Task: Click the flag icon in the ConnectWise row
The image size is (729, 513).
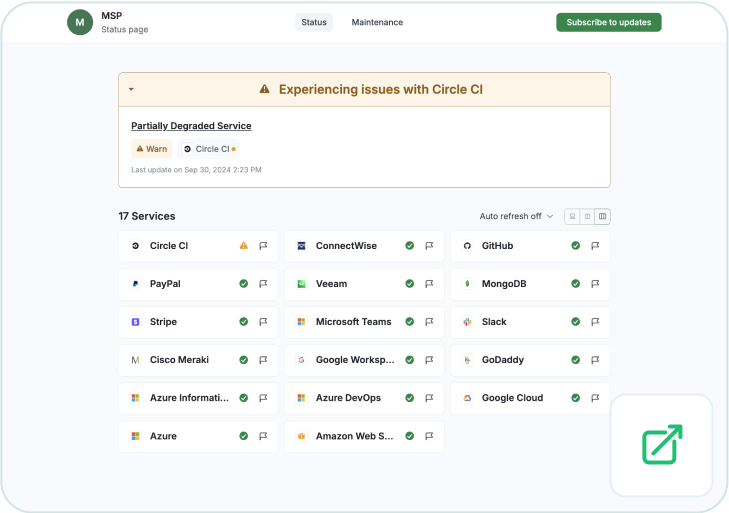Action: point(429,246)
